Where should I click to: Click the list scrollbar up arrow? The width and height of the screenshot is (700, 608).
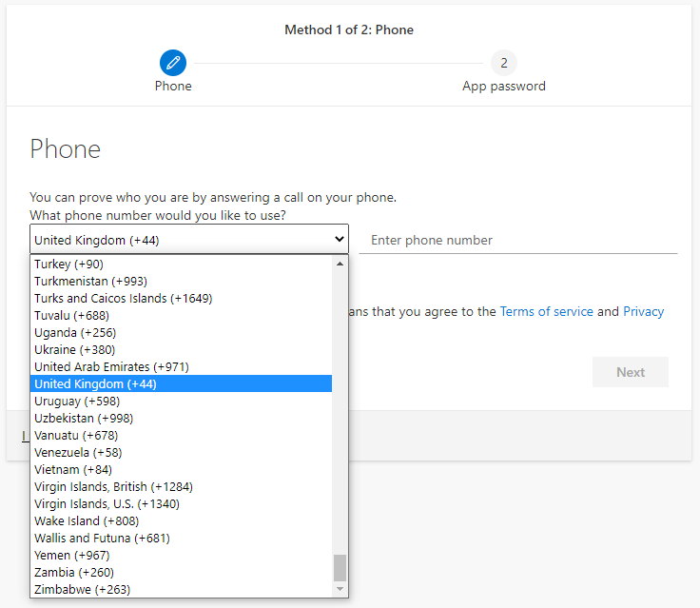340,264
